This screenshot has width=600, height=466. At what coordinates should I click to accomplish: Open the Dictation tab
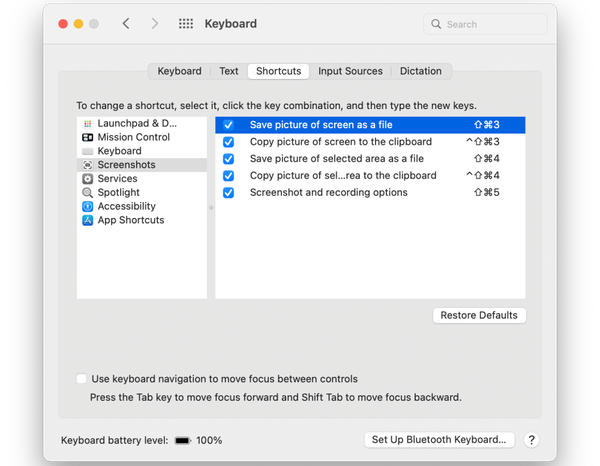[420, 71]
